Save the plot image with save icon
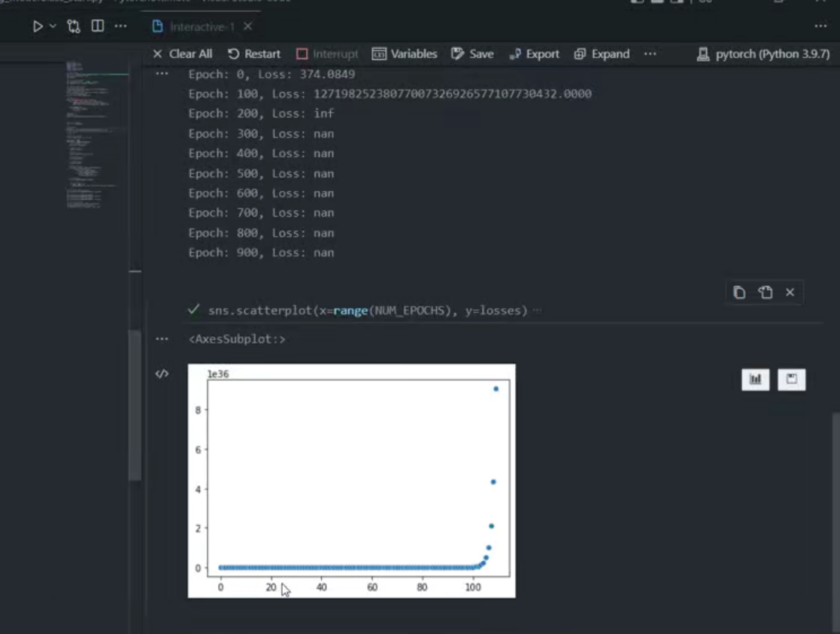Viewport: 840px width, 634px height. 791,380
